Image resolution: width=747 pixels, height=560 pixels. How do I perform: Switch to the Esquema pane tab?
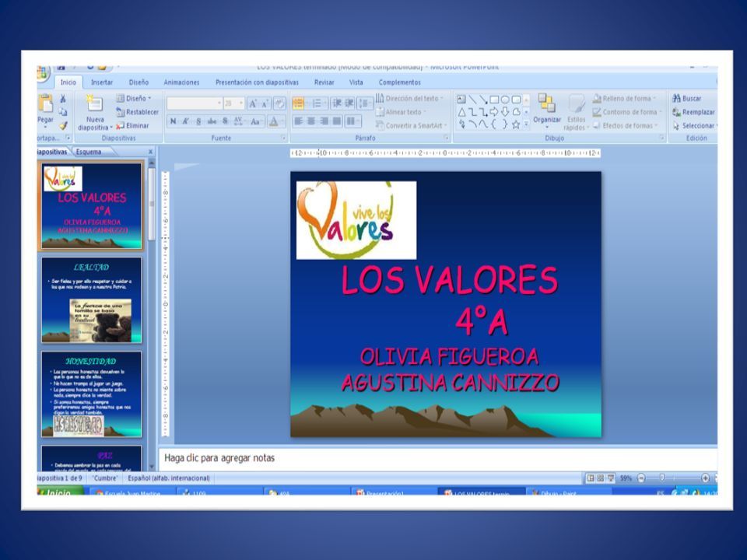click(89, 152)
